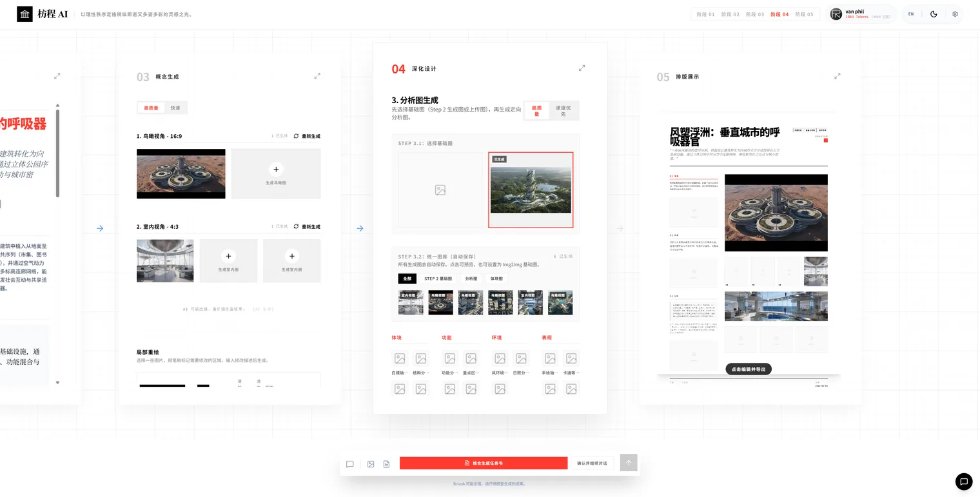Open the first 室内视图 thumbnail in the gallery
Screen dimensions: 980x497
point(411,302)
